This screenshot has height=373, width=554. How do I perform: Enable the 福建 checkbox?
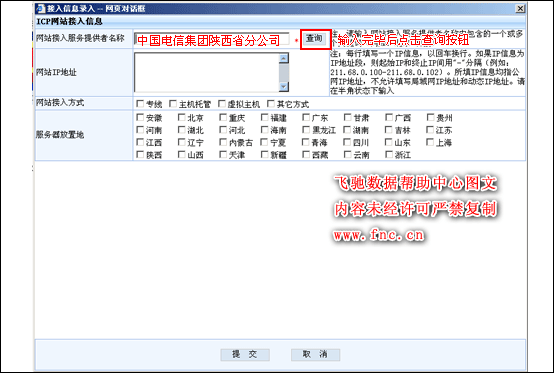265,117
